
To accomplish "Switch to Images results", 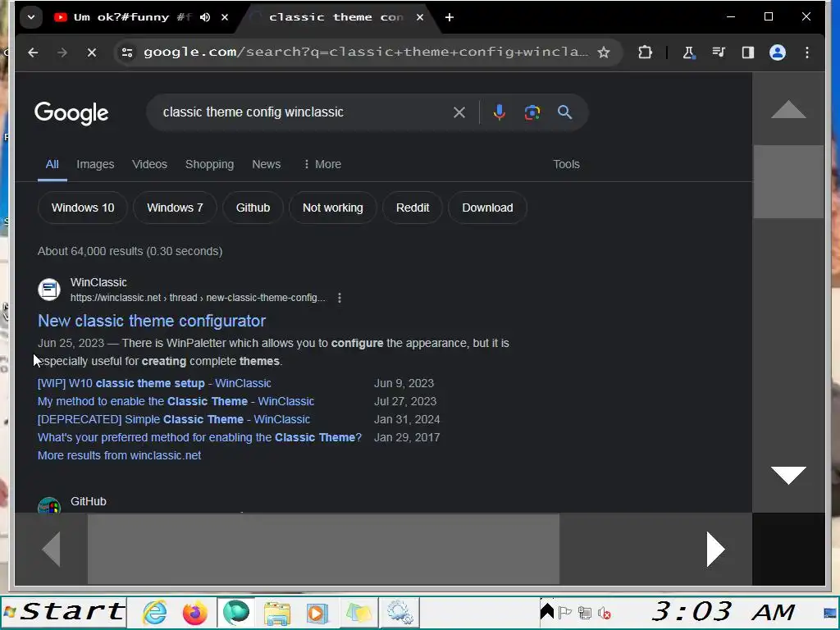I will click(95, 164).
